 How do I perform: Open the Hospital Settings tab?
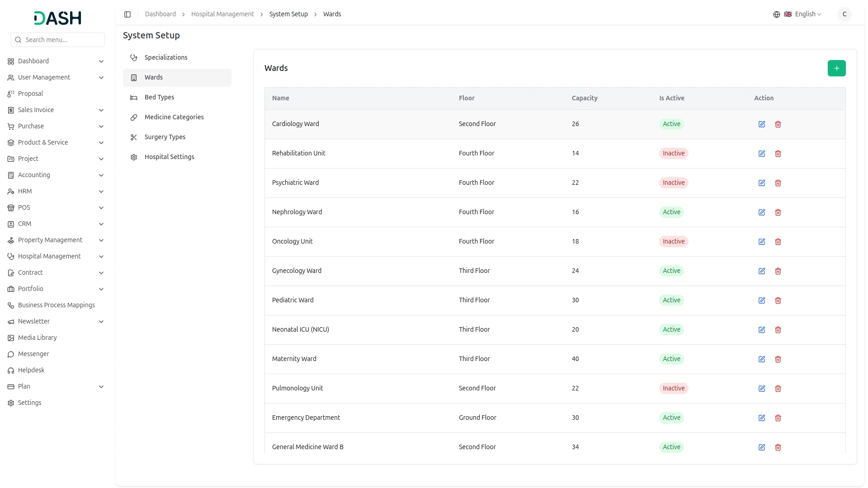pos(177,157)
